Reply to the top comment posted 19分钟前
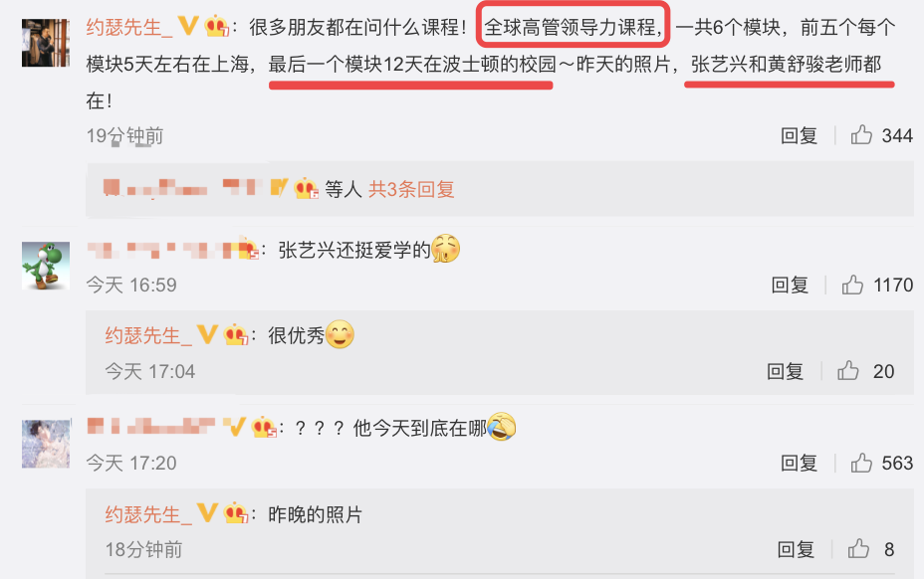The height and width of the screenshot is (579, 924). [x=799, y=135]
